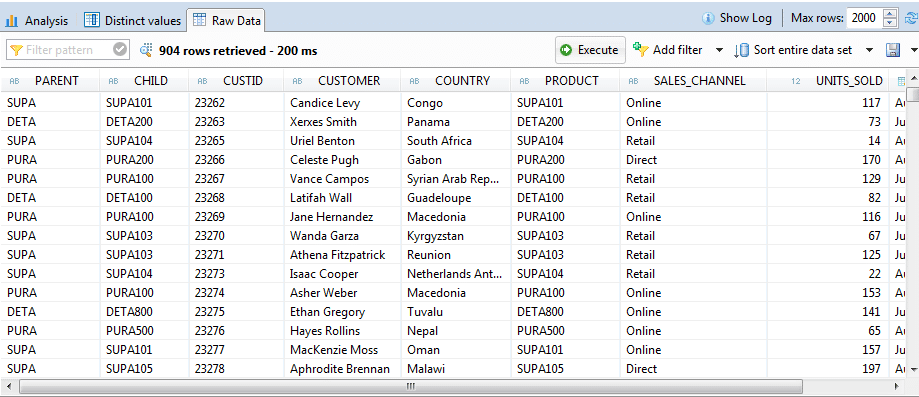Click the horizontal scrollbar thumb
This screenshot has height=397, width=919.
point(411,386)
